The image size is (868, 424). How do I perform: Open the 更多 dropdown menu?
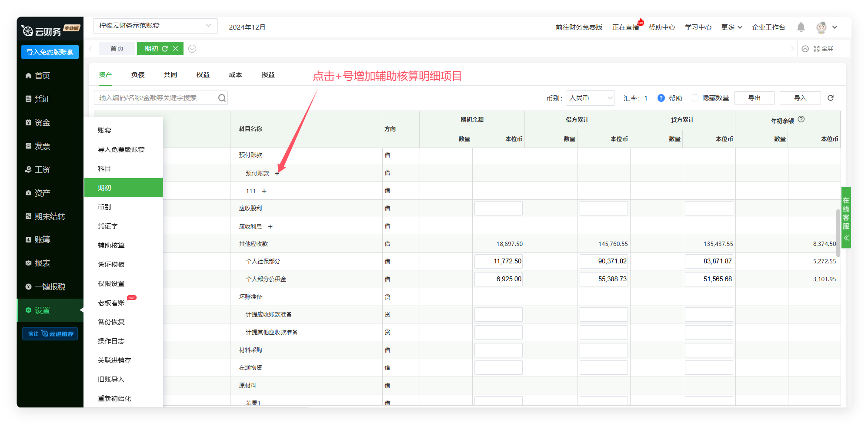tap(731, 27)
